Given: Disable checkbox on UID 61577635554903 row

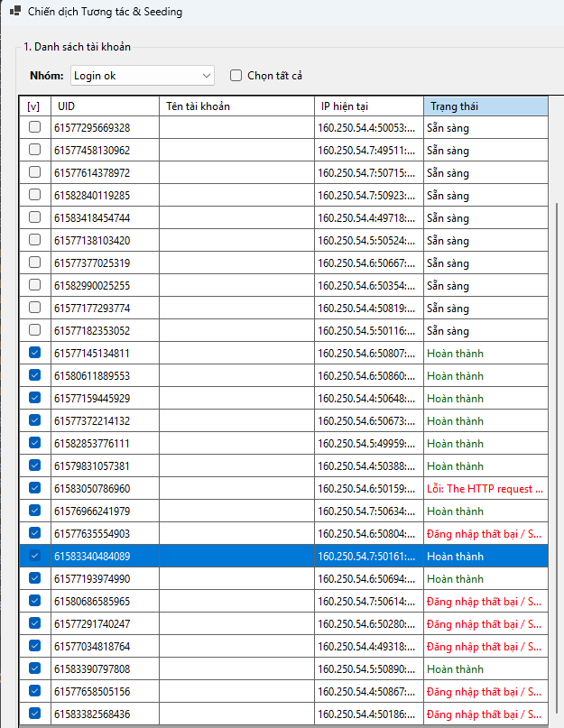Looking at the screenshot, I should [35, 533].
